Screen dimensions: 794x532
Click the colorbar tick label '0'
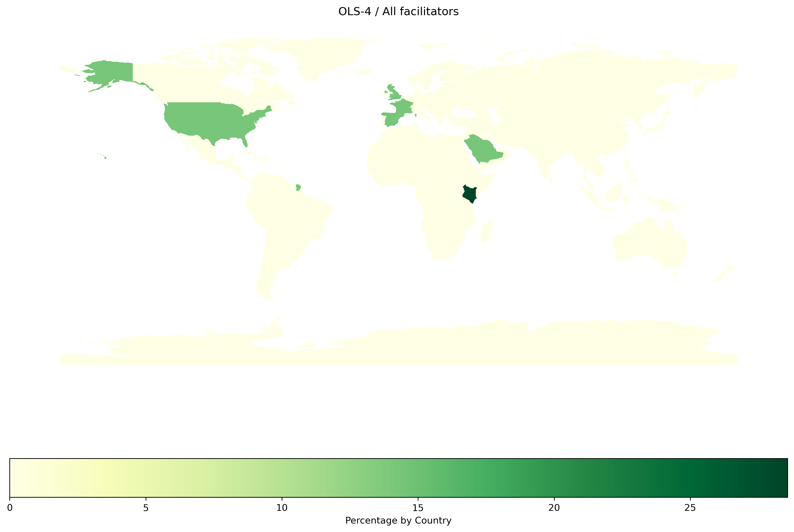(x=10, y=508)
